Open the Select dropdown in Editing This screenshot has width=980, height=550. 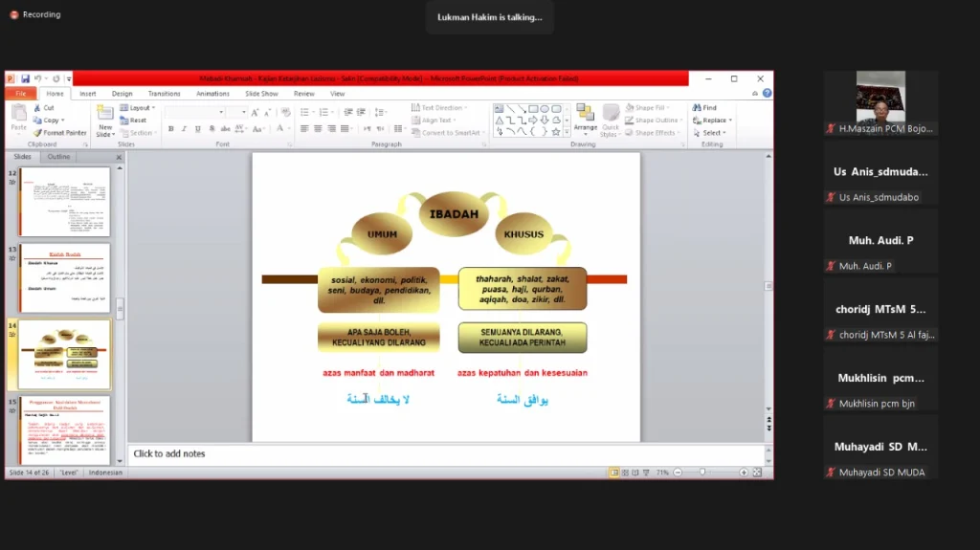713,133
